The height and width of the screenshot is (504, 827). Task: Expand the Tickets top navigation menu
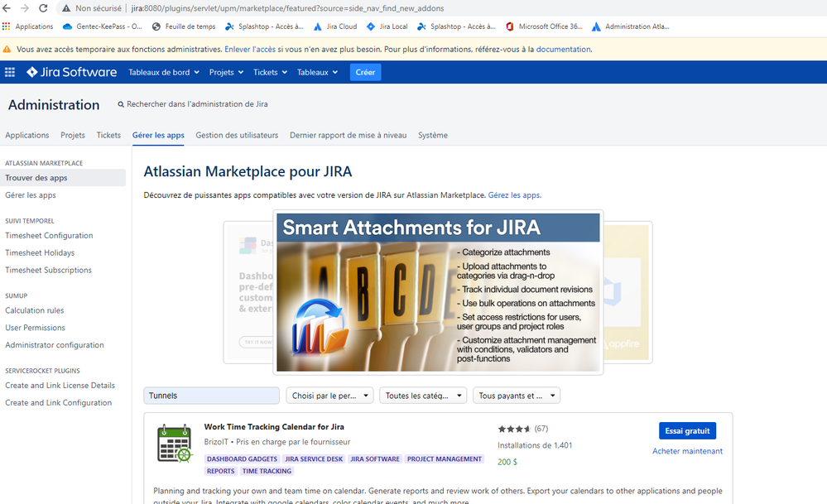[x=270, y=72]
